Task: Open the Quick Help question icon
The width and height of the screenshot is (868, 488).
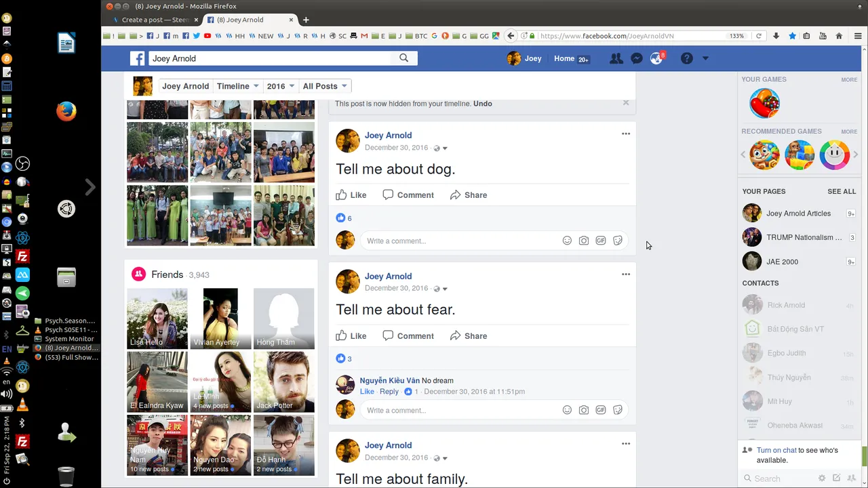Action: coord(687,59)
